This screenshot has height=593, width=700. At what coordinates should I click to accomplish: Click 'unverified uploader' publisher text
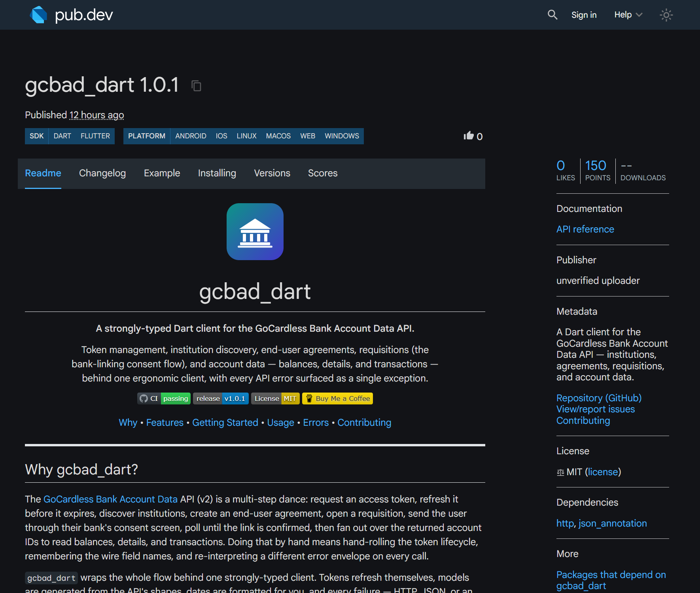click(x=598, y=281)
